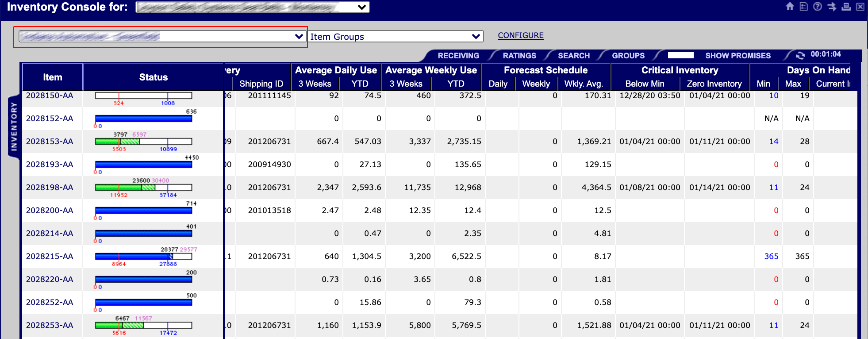Click Days On Hand Min 10 link
This screenshot has height=339, width=868.
[774, 95]
